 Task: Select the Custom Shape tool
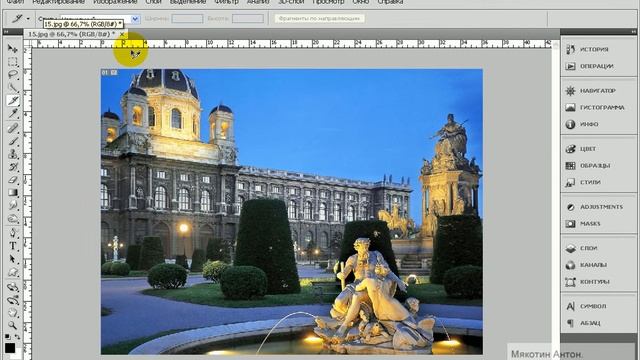point(12,272)
